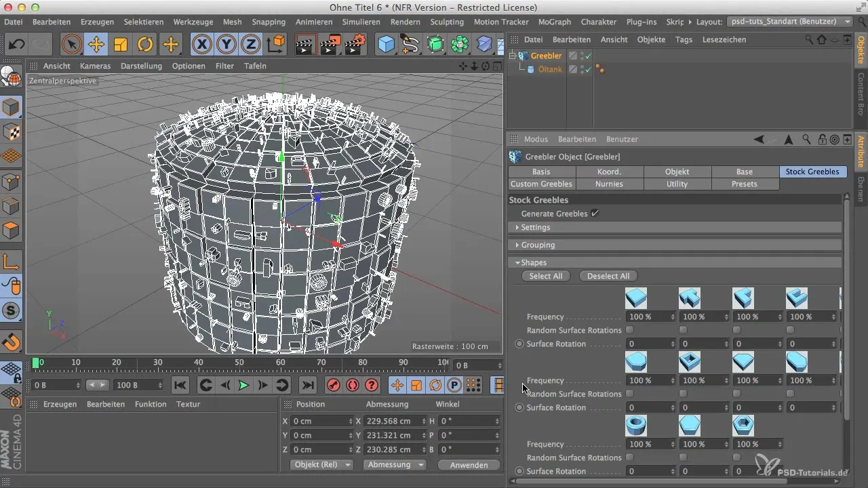Adjust X position 0 cm stepper

(351, 421)
